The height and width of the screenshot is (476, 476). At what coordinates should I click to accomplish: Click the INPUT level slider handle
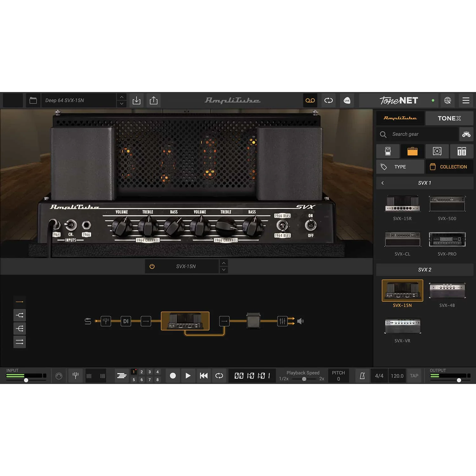pyautogui.click(x=26, y=380)
